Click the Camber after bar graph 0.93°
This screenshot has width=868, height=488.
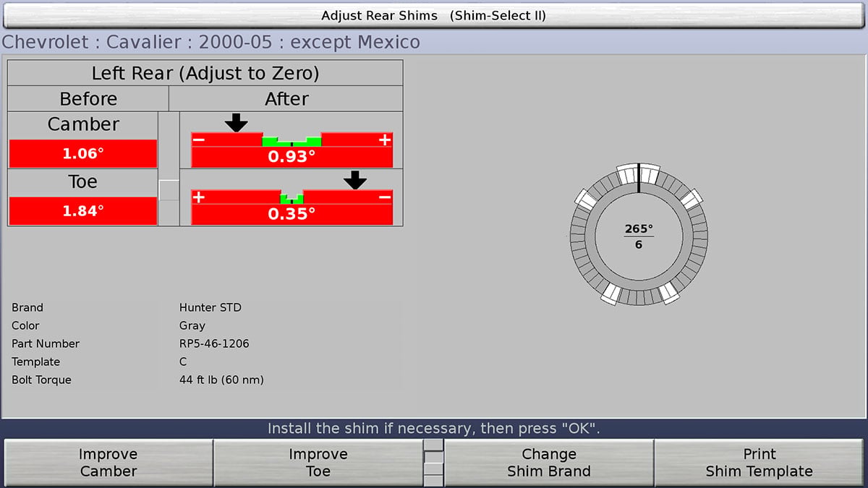(x=292, y=150)
